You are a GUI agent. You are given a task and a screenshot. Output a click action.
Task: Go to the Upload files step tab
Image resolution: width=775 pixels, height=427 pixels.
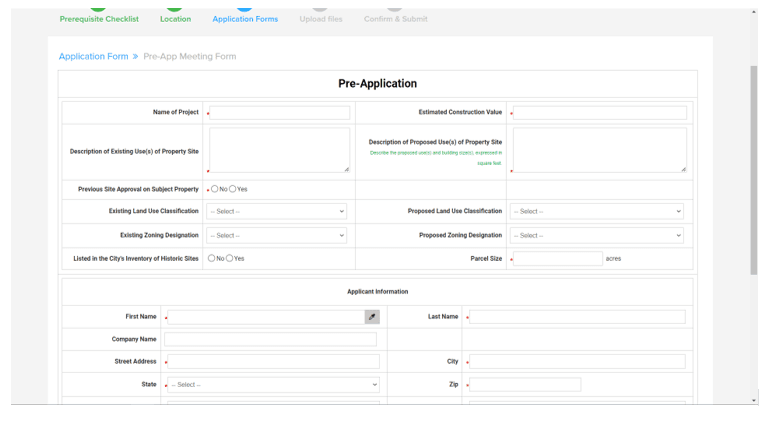coord(320,19)
